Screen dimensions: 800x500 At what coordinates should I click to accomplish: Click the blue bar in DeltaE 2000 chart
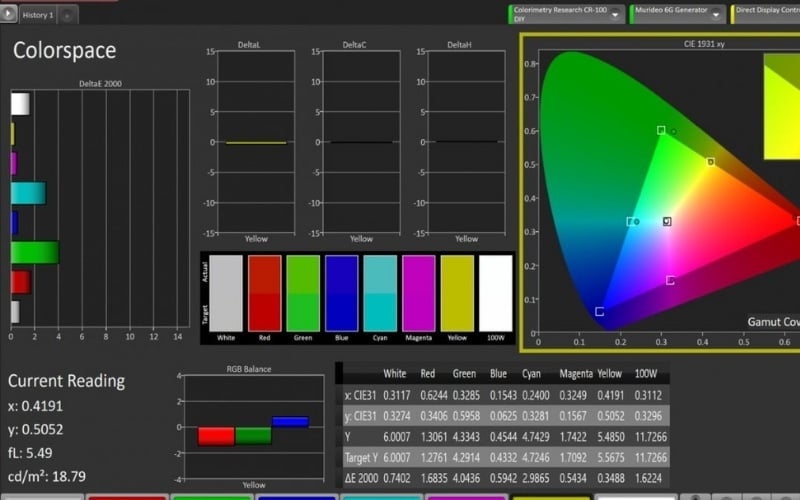(x=14, y=223)
